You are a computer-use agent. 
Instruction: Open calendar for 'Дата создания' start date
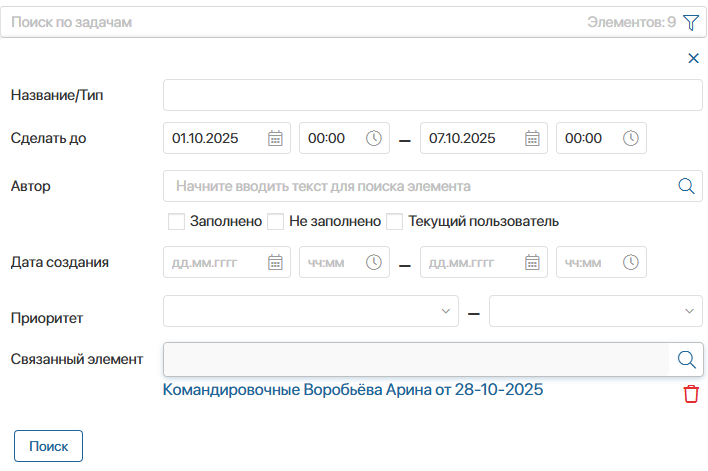pyautogui.click(x=275, y=263)
